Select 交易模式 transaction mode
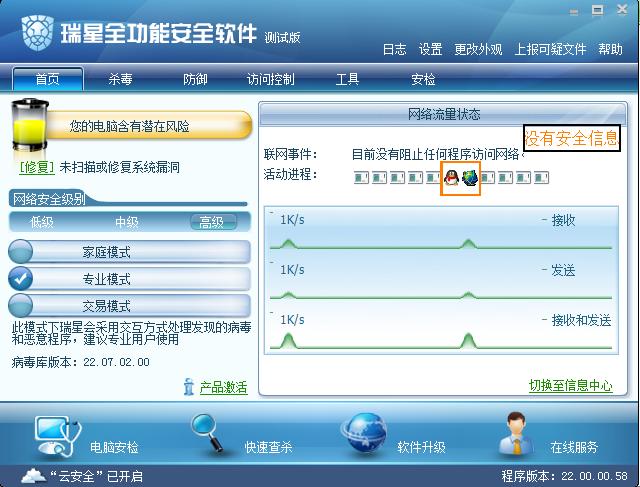This screenshot has width=640, height=487. 129,306
